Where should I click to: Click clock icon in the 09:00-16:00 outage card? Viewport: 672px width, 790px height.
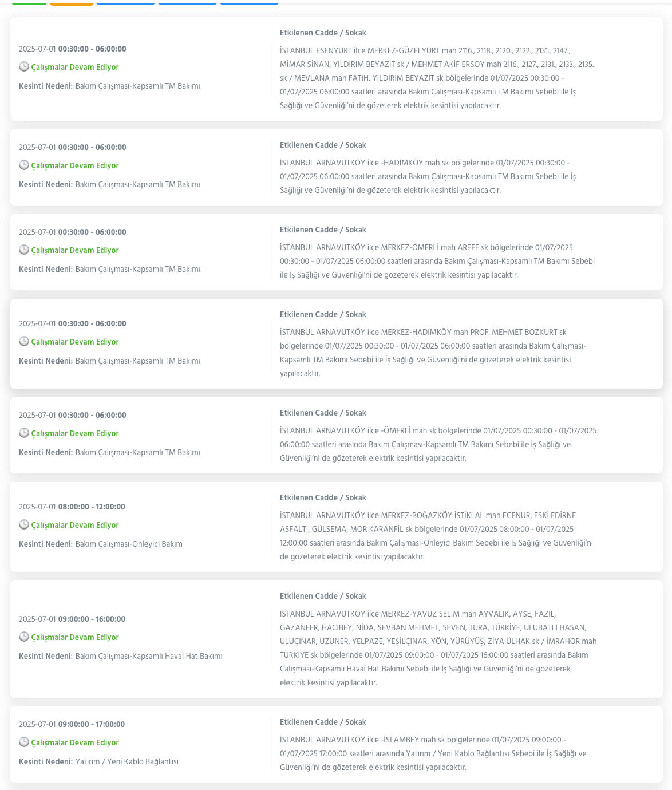tap(24, 637)
